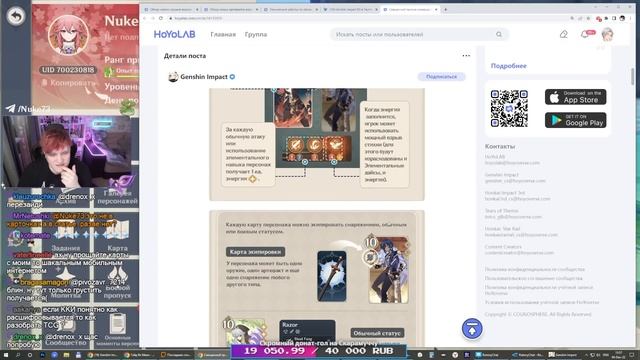Open Молитва in the game menu
The image size is (640, 360).
tap(66, 282)
